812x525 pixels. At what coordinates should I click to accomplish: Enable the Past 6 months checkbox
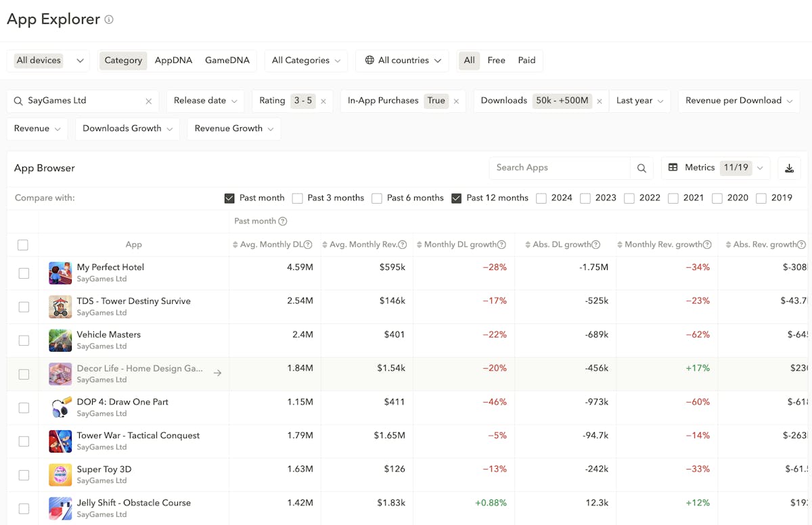pyautogui.click(x=377, y=198)
